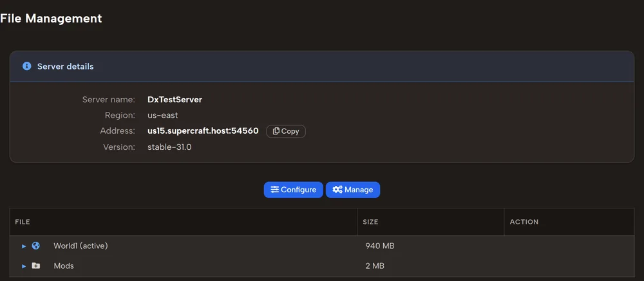The width and height of the screenshot is (644, 281).
Task: Open the Manage button
Action: (353, 190)
